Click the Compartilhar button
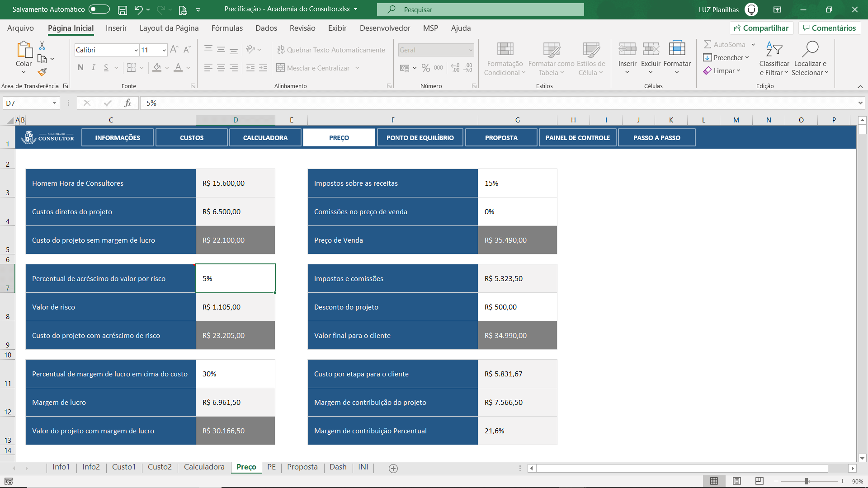Viewport: 868px width, 488px height. click(761, 28)
